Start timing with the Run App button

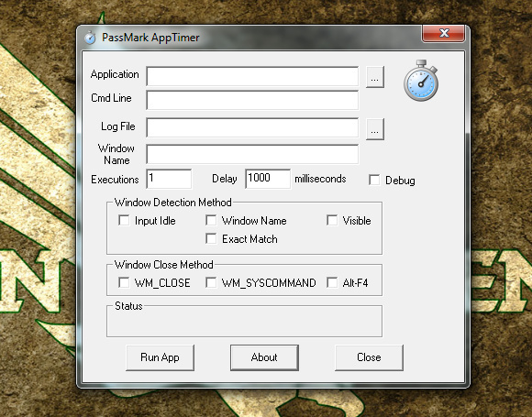pos(160,357)
